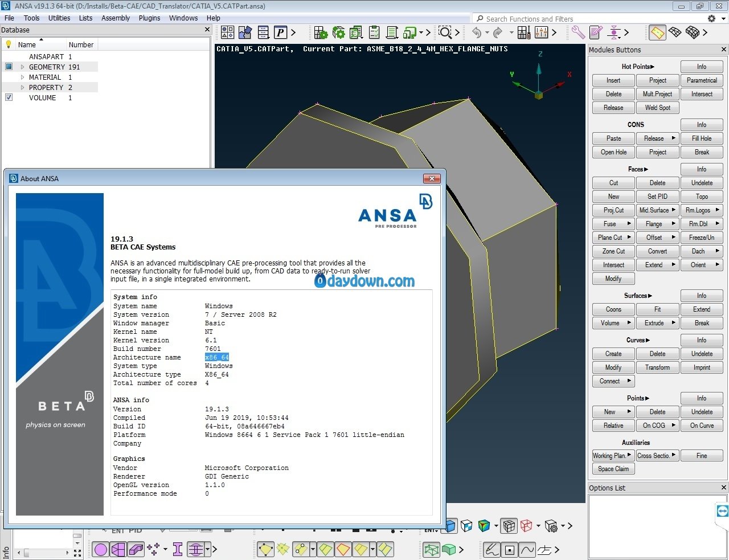The width and height of the screenshot is (729, 560).
Task: Click the Imprint button under Curves
Action: 702,367
